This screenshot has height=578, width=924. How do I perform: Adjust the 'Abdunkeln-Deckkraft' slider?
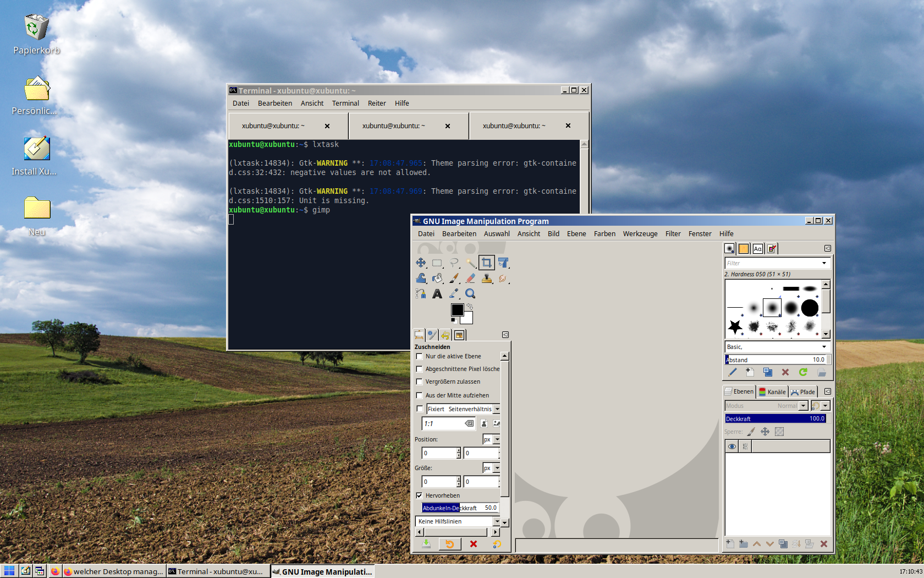(460, 508)
